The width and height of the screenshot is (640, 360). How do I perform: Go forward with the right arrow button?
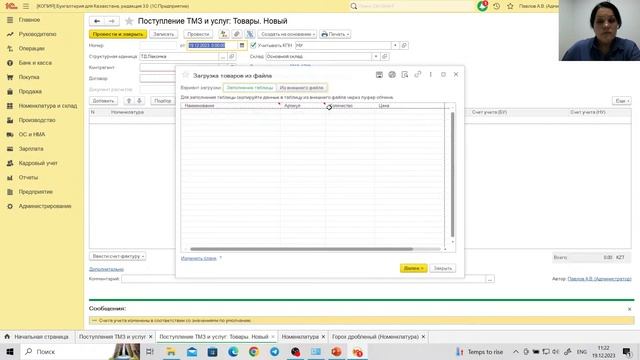click(111, 21)
